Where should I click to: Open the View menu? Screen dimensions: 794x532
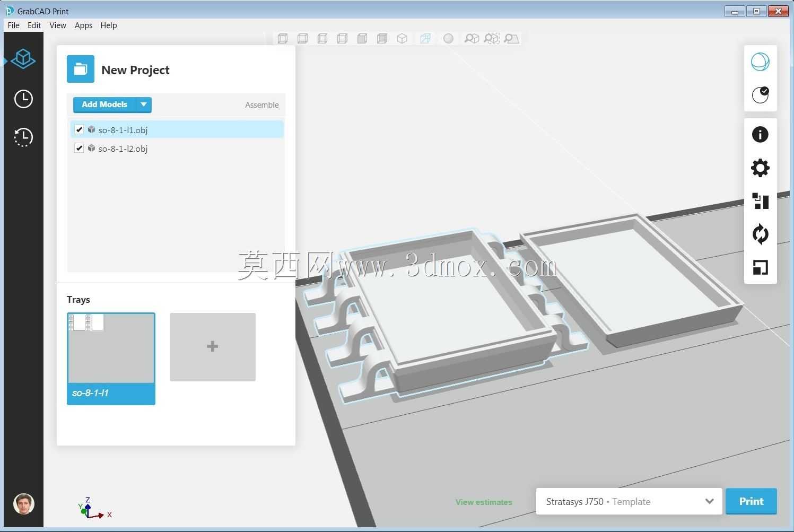58,25
